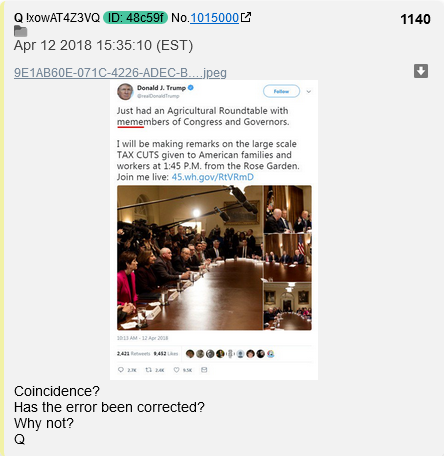Download the attached image with arrow icon

[x=421, y=71]
